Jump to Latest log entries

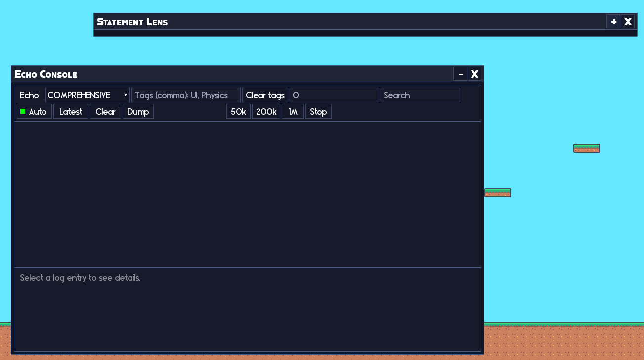71,111
